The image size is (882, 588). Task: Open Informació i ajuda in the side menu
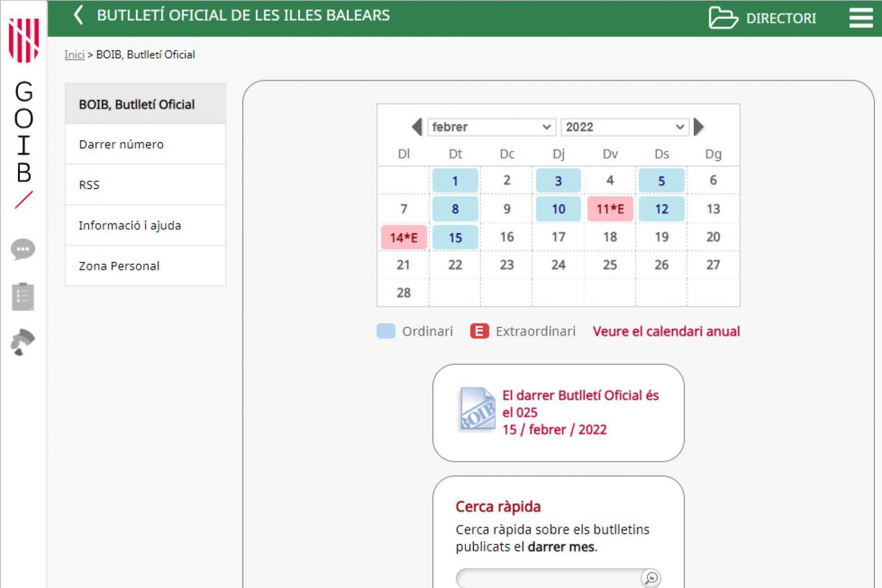click(x=145, y=225)
